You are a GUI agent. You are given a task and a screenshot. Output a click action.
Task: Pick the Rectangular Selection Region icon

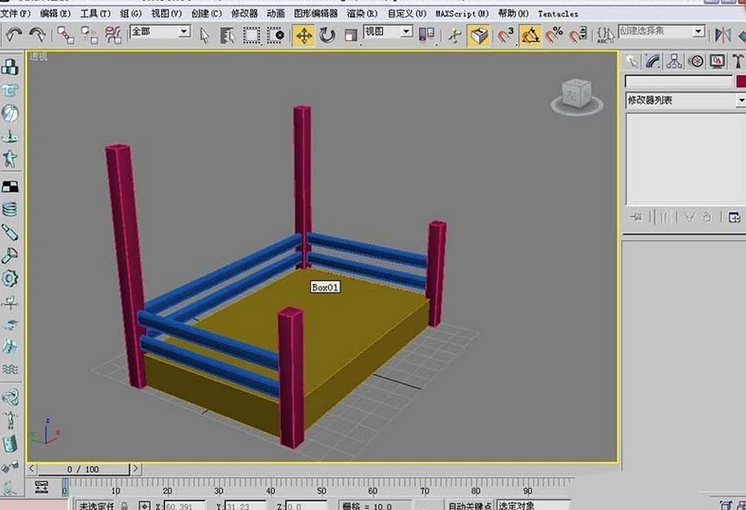tap(252, 35)
